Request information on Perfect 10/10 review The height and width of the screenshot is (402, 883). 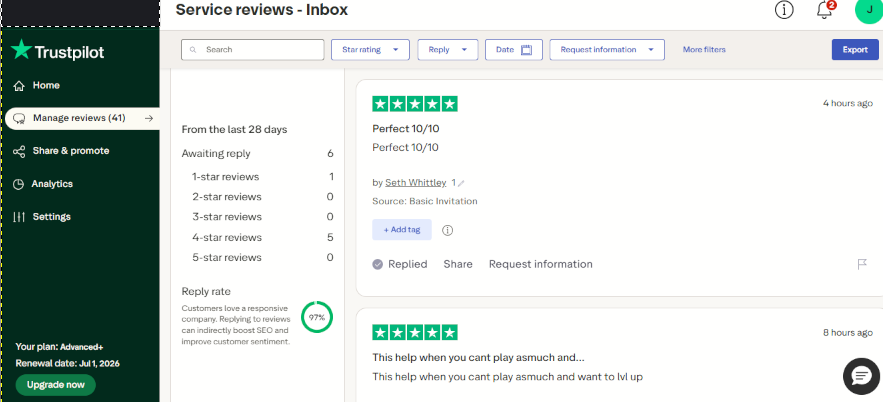[x=541, y=265]
